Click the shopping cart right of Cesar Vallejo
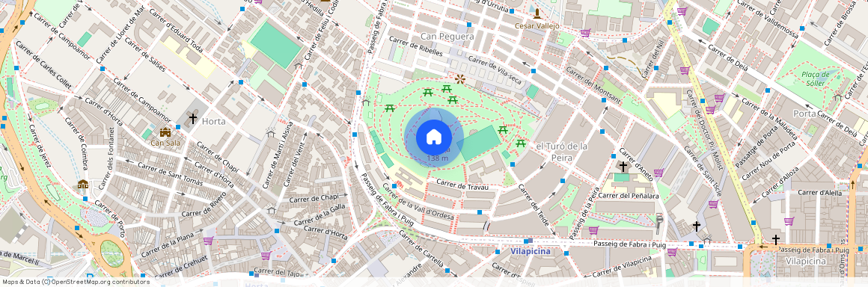The width and height of the screenshot is (868, 287). point(585,33)
